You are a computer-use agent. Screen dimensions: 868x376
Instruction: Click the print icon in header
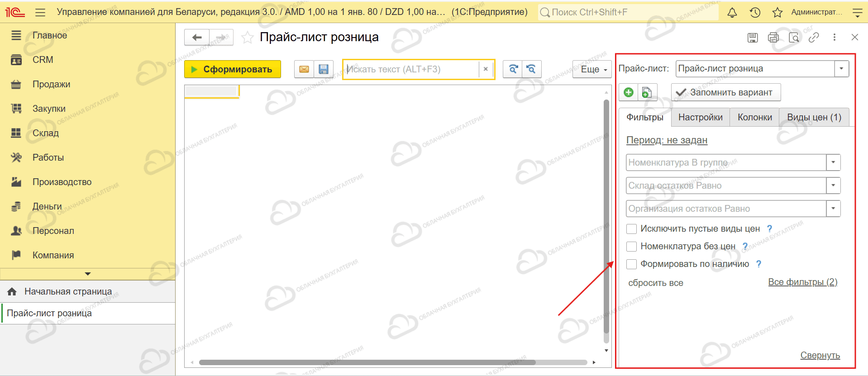coord(773,38)
